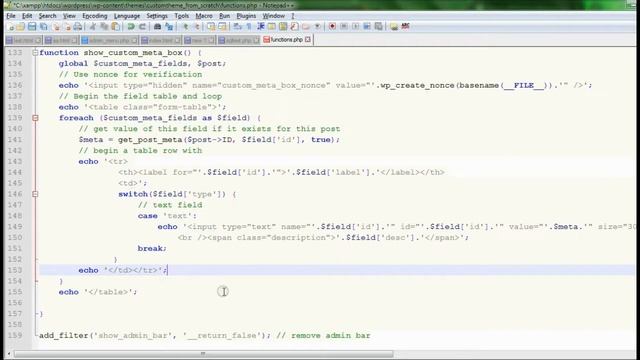This screenshot has width=640, height=360.
Task: Click the Close document toolbar icon
Action: [x=57, y=27]
